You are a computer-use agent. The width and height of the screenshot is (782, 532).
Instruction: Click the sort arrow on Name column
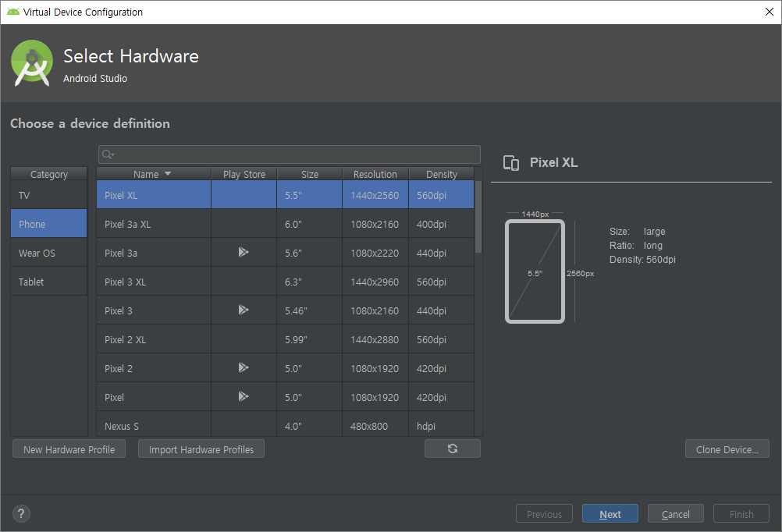coord(168,173)
